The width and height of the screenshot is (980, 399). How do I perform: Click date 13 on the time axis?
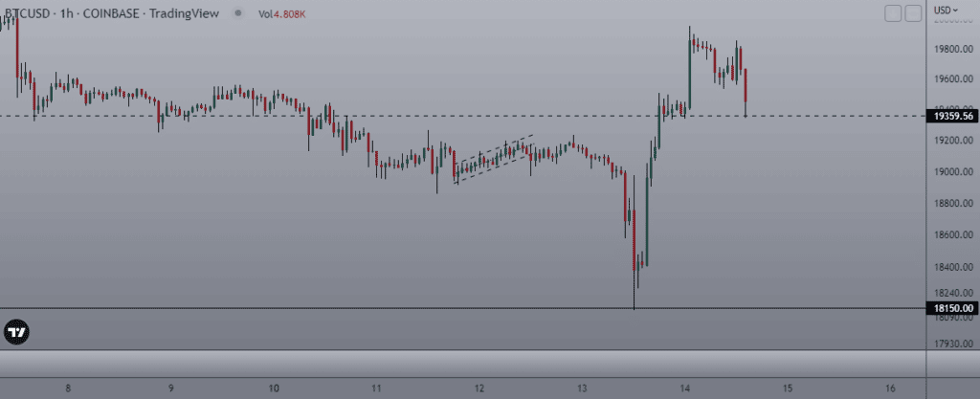(x=583, y=388)
